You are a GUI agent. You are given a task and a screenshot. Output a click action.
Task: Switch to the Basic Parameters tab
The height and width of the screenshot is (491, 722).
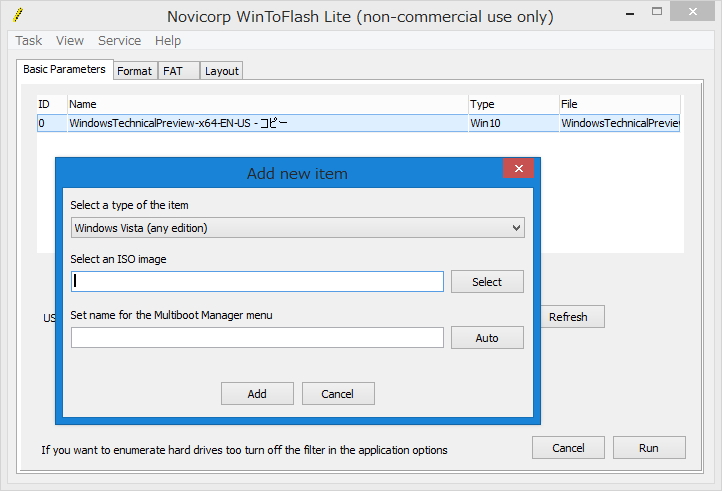click(64, 69)
